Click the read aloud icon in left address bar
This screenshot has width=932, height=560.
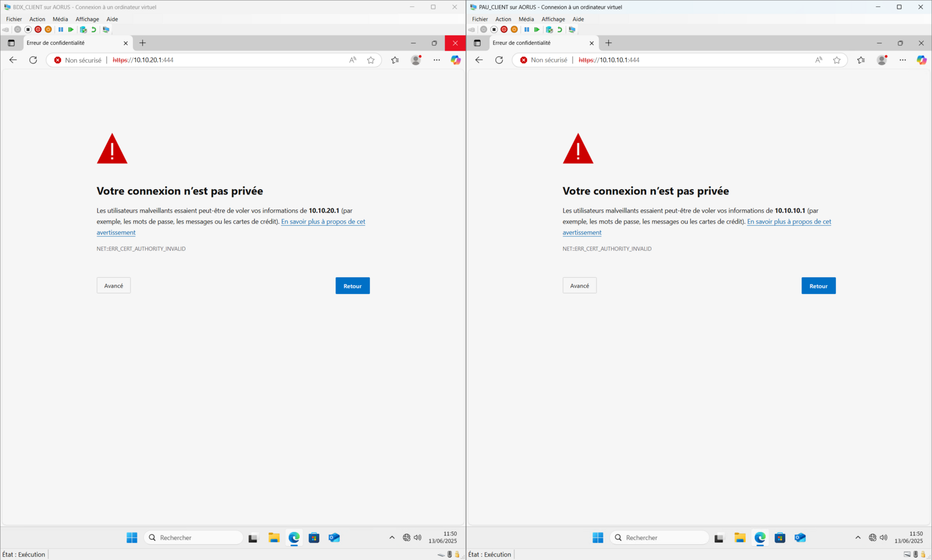coord(352,60)
